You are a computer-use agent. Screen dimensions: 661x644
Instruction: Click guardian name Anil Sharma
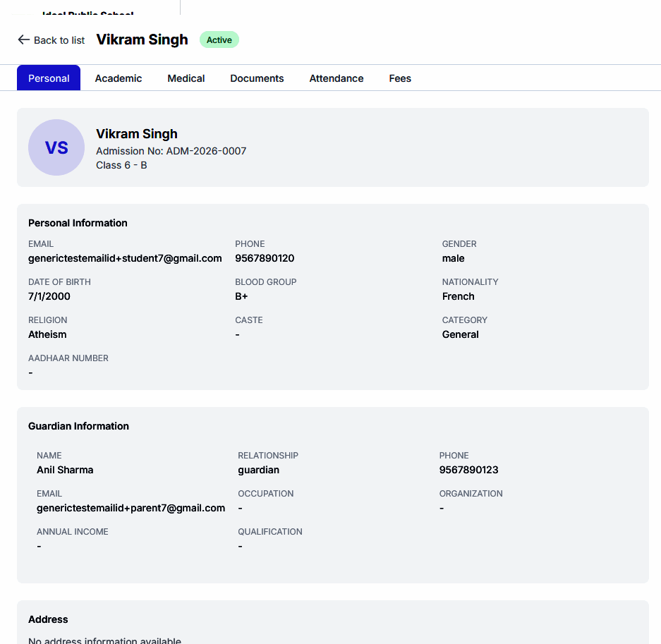(x=65, y=470)
